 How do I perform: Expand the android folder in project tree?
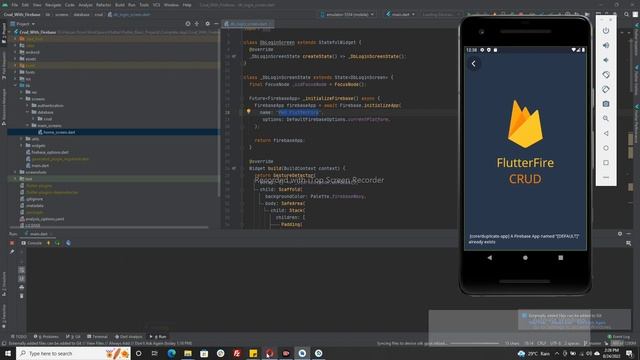[x=16, y=52]
